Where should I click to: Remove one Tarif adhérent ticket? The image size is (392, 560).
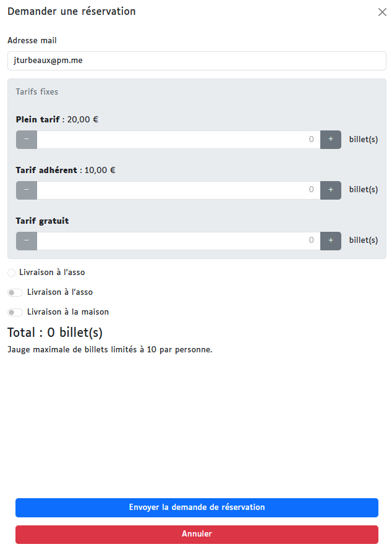(27, 190)
